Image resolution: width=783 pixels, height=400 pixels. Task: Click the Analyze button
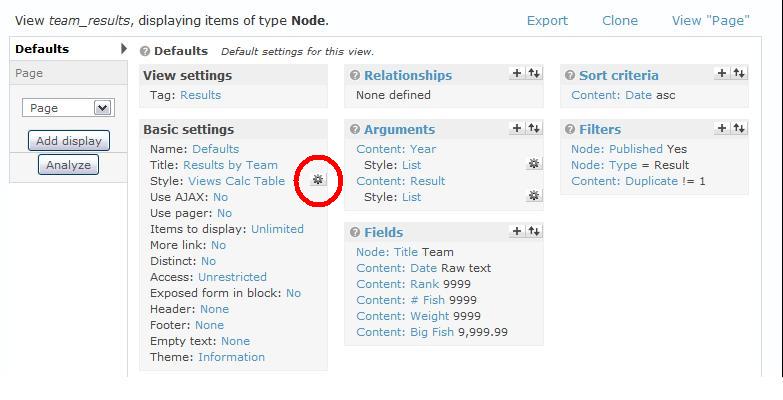pos(68,165)
